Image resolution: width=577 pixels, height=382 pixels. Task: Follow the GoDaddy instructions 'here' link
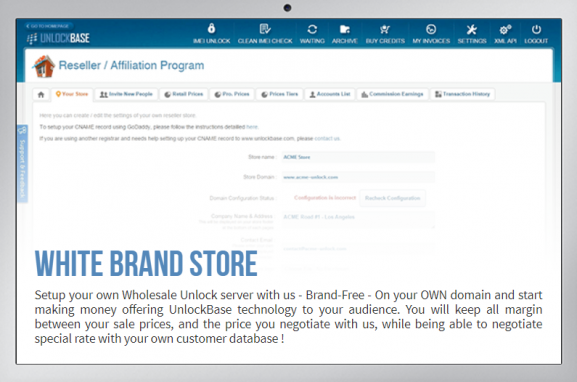252,127
